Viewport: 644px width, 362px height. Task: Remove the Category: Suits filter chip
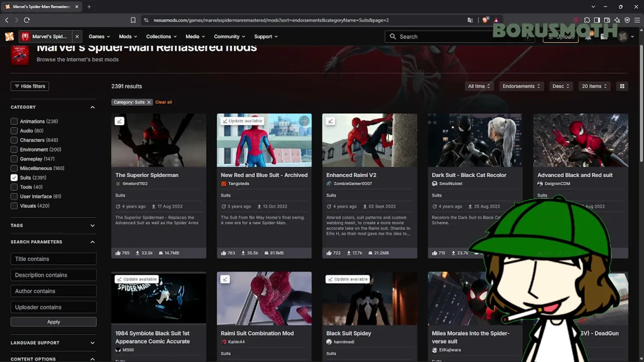point(148,102)
